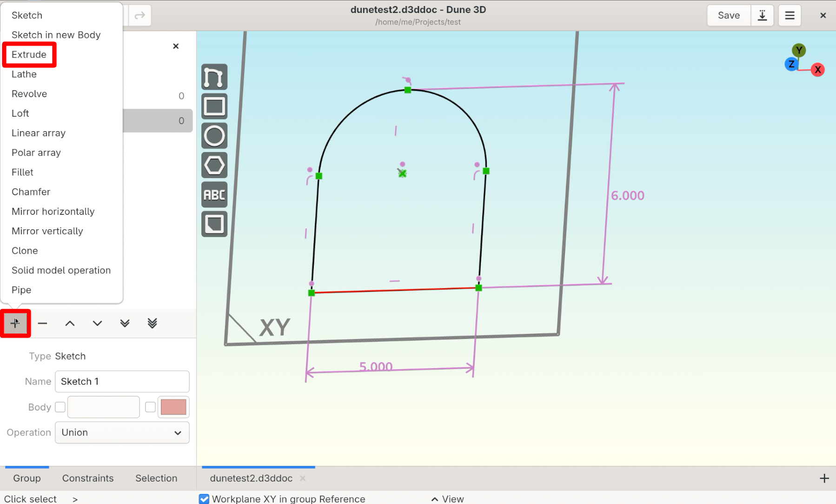
Task: Toggle the body color checkbox
Action: 150,407
